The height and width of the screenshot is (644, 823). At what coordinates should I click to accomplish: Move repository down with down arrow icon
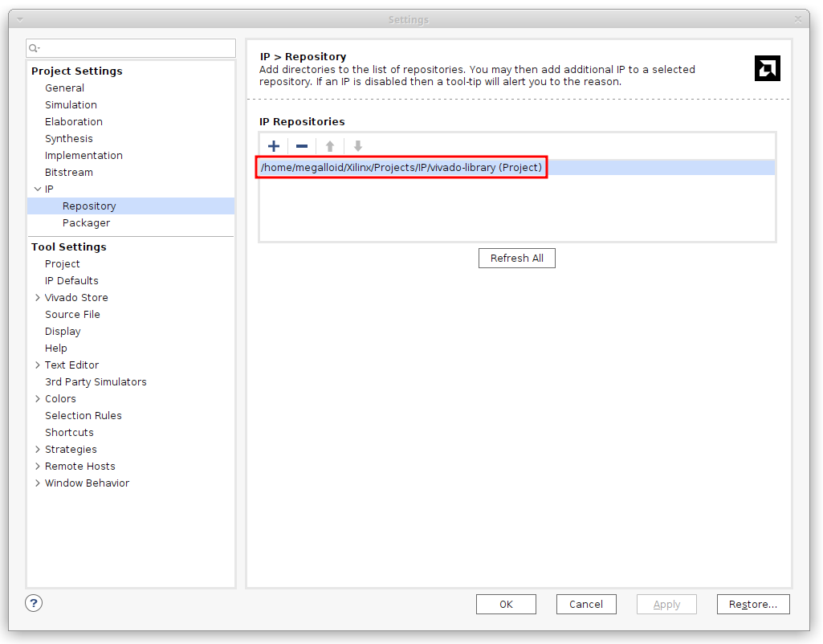click(x=358, y=146)
